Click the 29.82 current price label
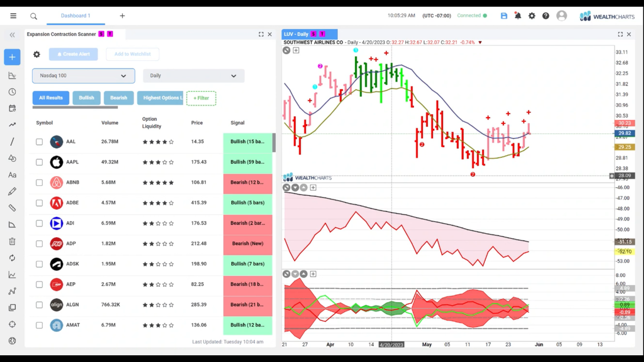This screenshot has width=644, height=362. click(624, 133)
